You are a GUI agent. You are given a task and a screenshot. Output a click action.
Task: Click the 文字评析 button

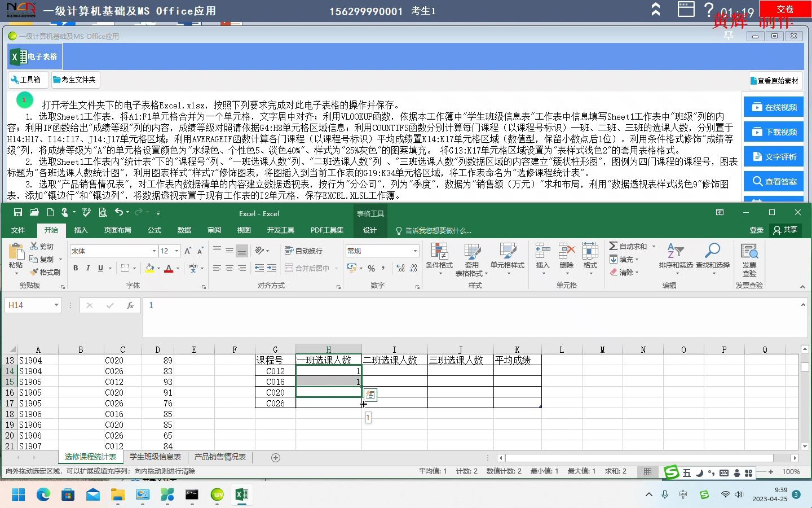click(x=773, y=157)
